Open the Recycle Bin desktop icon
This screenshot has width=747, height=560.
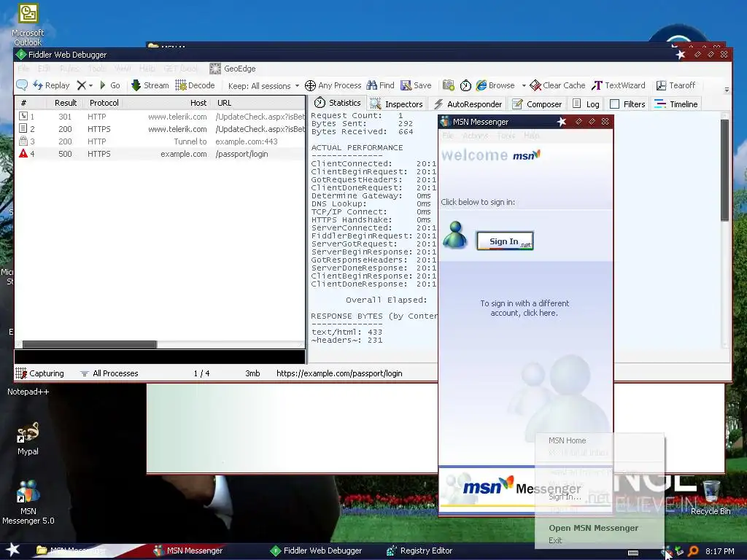tap(711, 498)
